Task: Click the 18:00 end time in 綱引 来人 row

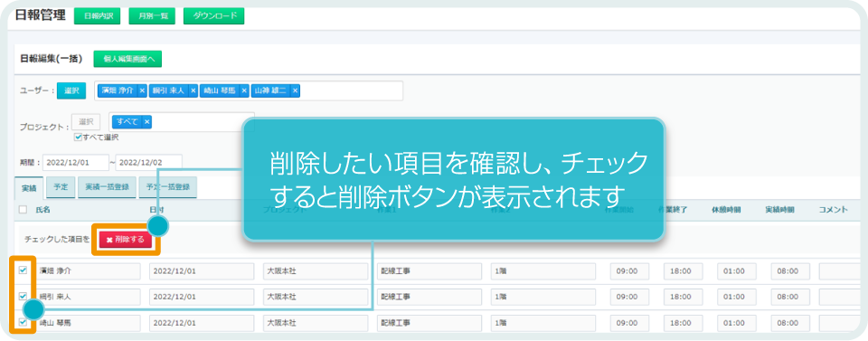Action: pyautogui.click(x=684, y=297)
